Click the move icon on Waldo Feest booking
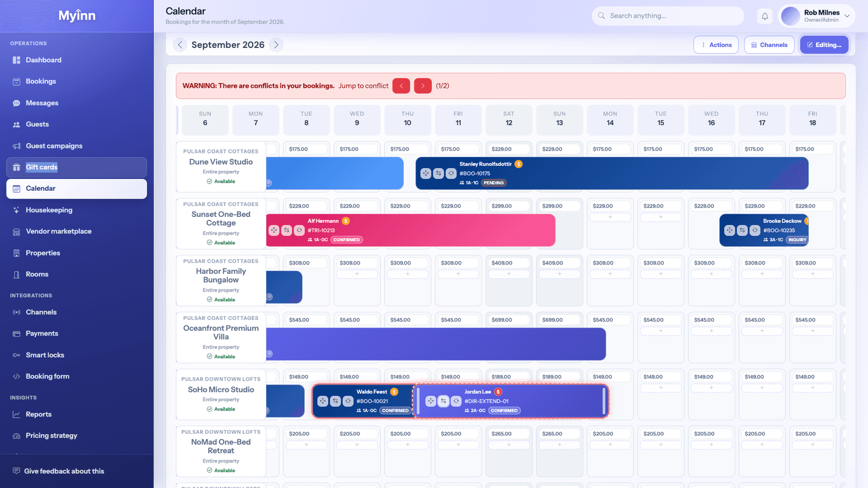The height and width of the screenshot is (488, 868). pos(323,401)
